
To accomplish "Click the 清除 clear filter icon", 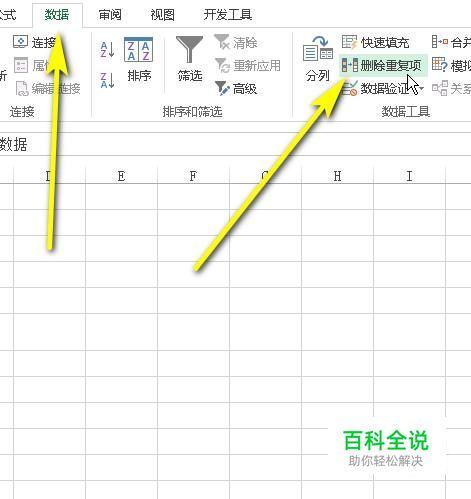I will [222, 42].
